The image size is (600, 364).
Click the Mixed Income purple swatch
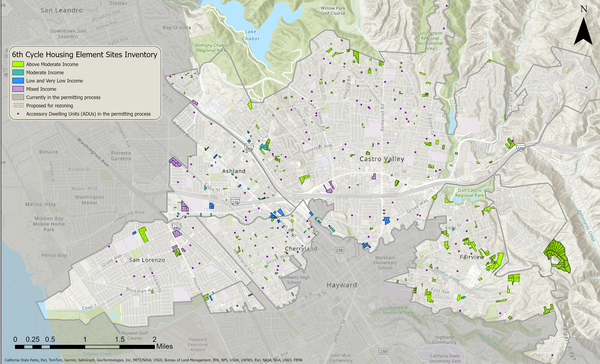[x=18, y=89]
